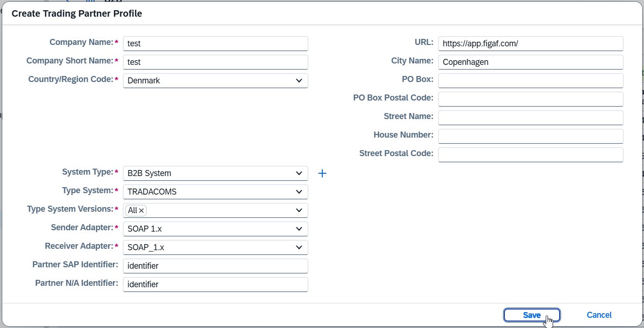Expand the Receiver Adapter dropdown
The height and width of the screenshot is (328, 644).
pyautogui.click(x=299, y=247)
